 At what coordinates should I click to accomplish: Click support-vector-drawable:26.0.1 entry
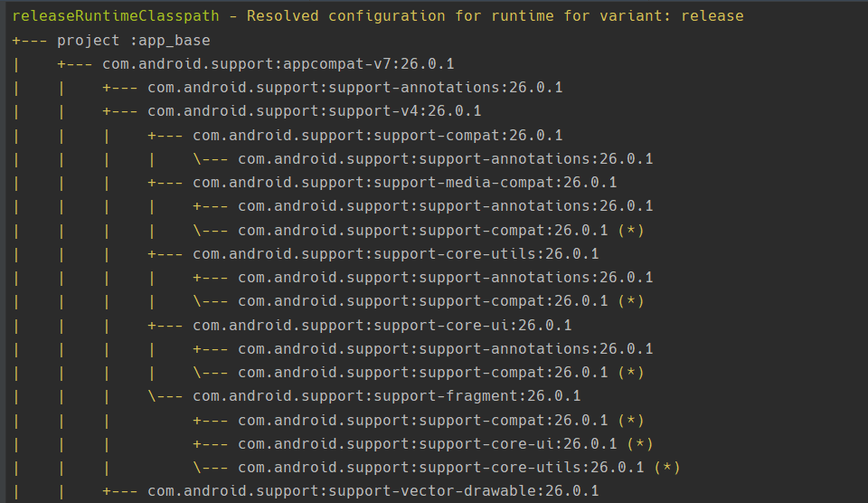(373, 491)
